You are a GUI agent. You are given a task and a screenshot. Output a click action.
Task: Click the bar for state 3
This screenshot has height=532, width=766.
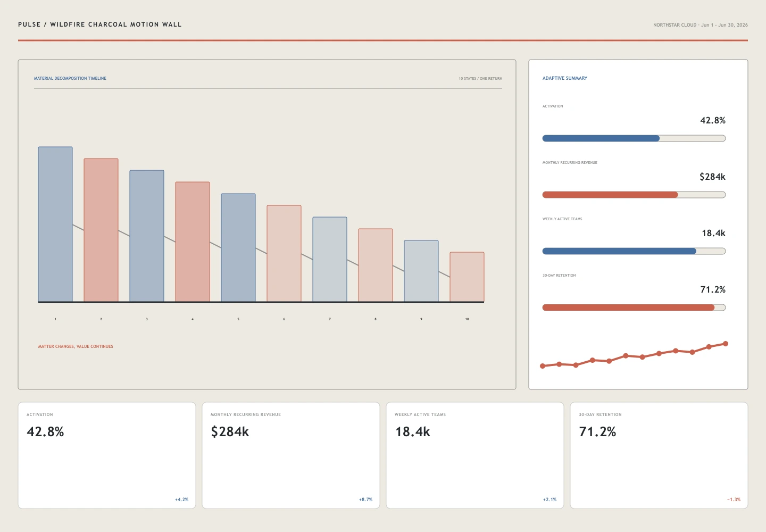pos(147,236)
